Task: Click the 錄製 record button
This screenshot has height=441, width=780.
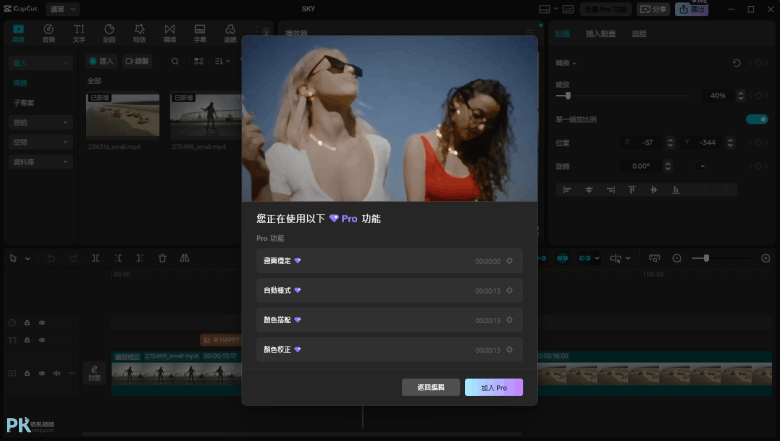Action: pyautogui.click(x=137, y=61)
